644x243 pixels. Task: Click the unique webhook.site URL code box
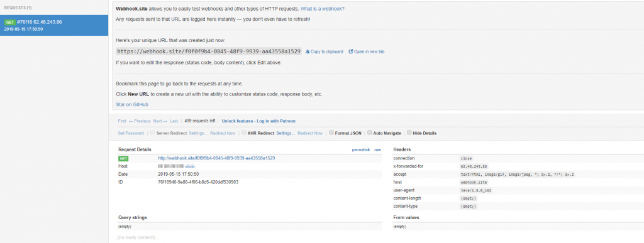point(209,51)
